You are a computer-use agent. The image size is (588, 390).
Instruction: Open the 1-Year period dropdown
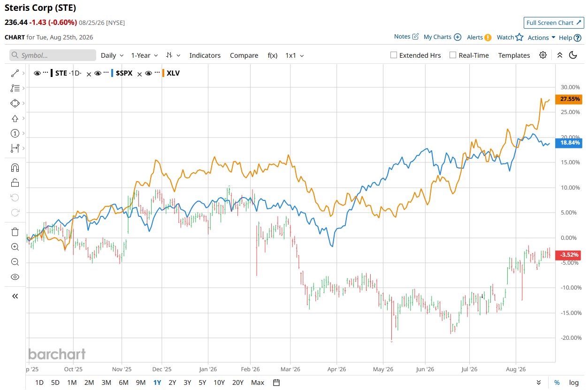(x=145, y=55)
